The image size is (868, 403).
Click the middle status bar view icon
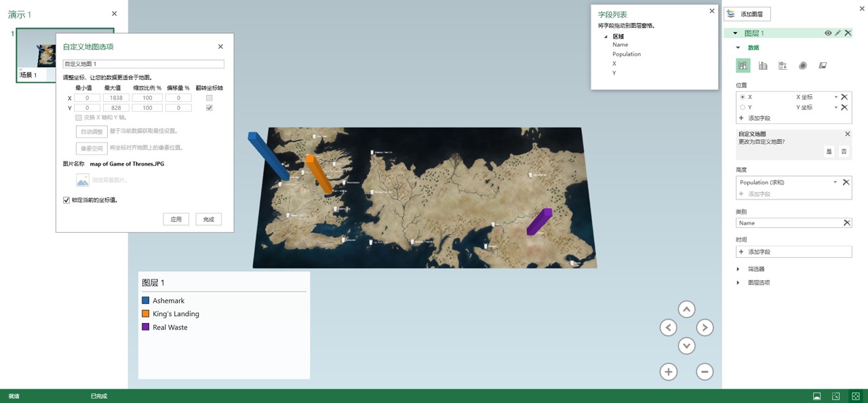point(836,396)
